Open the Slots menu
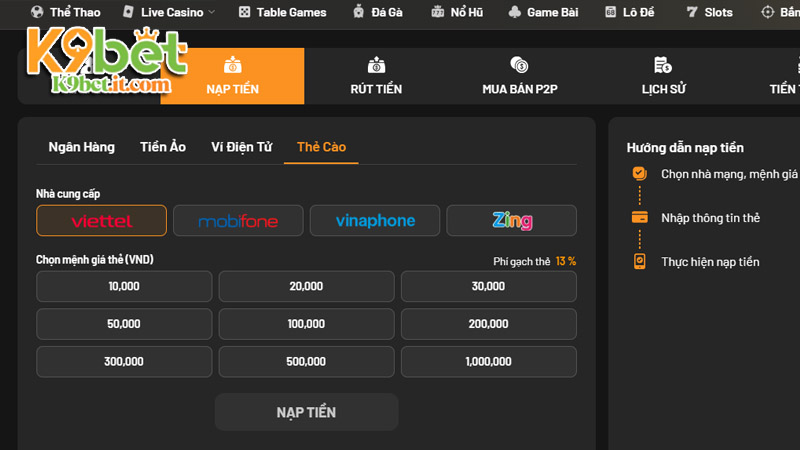The height and width of the screenshot is (450, 800). tap(710, 12)
